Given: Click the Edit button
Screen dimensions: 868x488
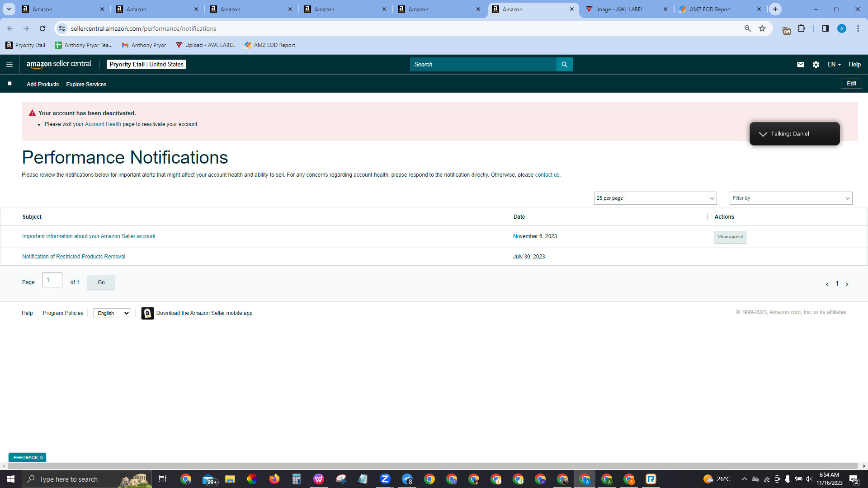Looking at the screenshot, I should [851, 84].
